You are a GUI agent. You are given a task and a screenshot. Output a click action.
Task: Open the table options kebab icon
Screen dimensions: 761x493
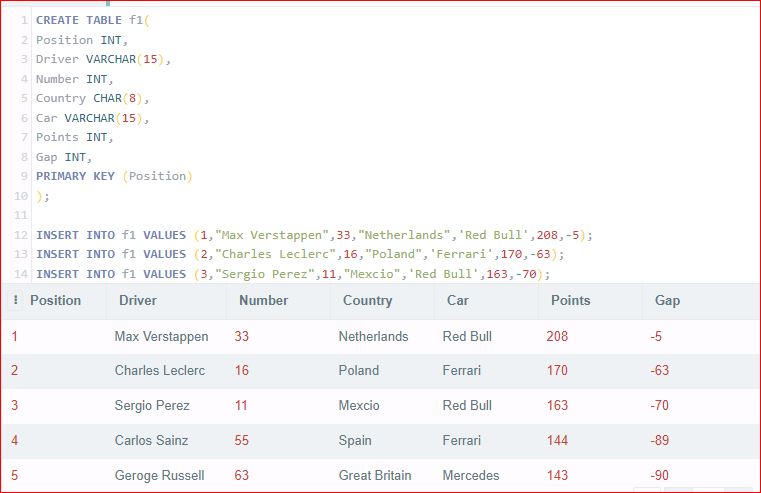tap(16, 300)
